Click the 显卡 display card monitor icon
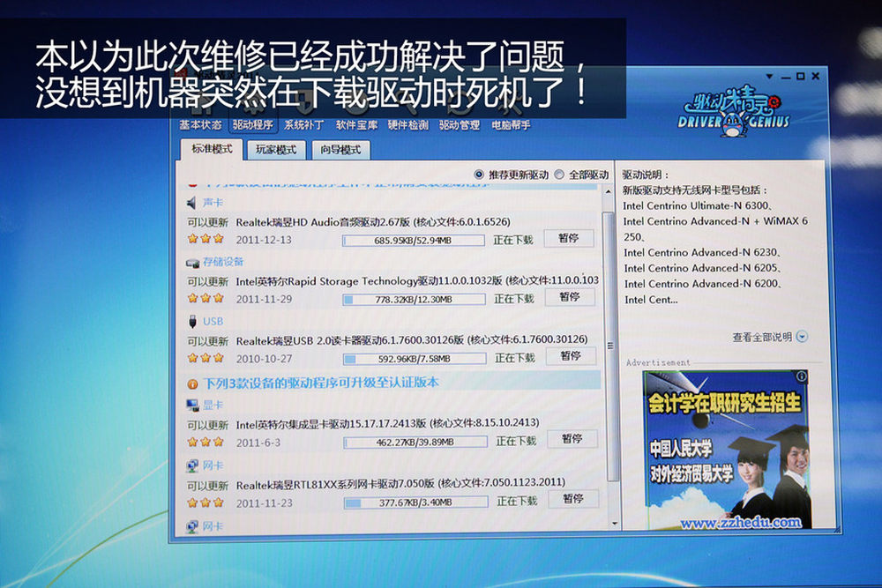882x588 pixels. click(192, 406)
